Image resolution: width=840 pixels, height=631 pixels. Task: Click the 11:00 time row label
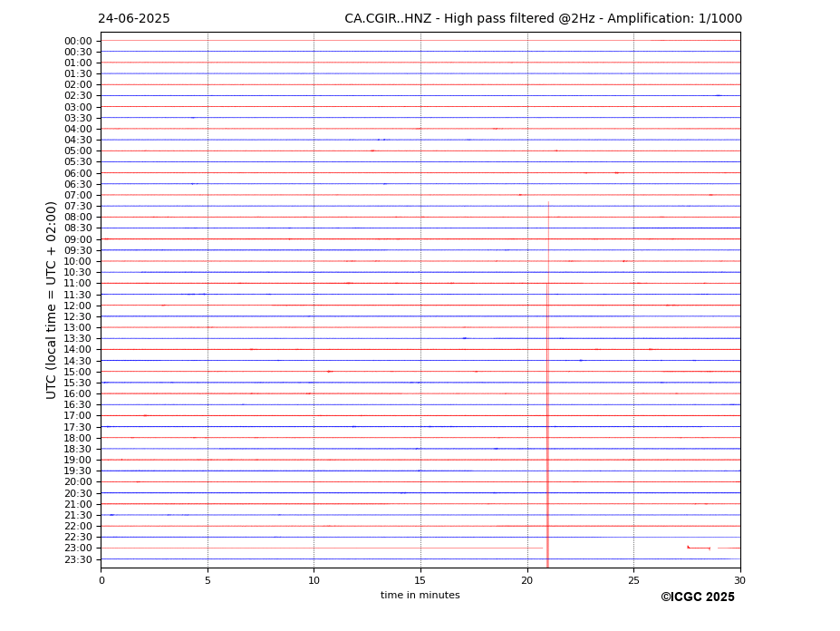pyautogui.click(x=78, y=284)
